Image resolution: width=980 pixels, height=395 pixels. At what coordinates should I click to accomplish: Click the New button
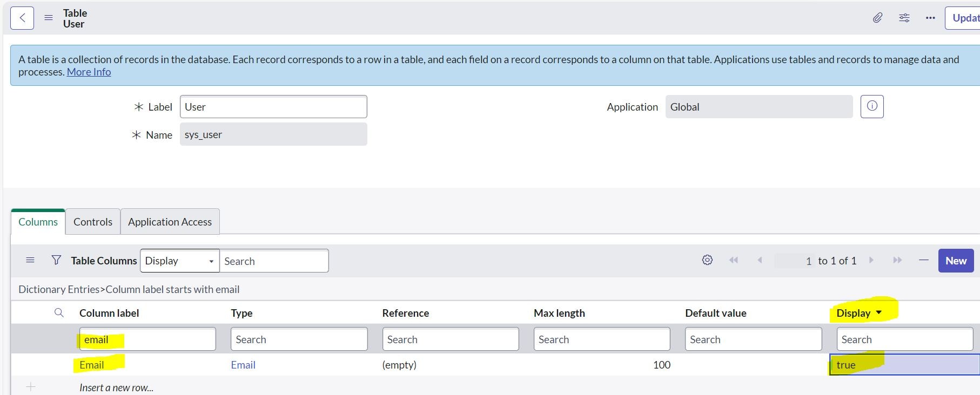point(955,261)
